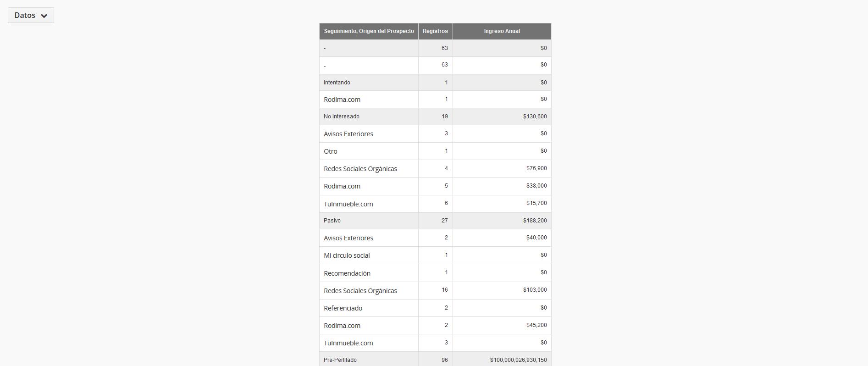Click the Recomendación row label
Viewport: 868px width, 366px height.
(x=347, y=273)
